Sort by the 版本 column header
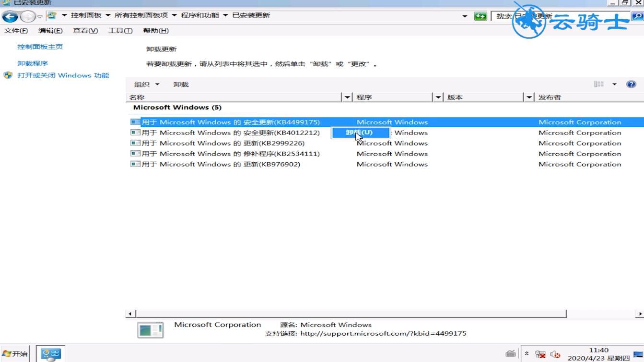 (x=484, y=97)
